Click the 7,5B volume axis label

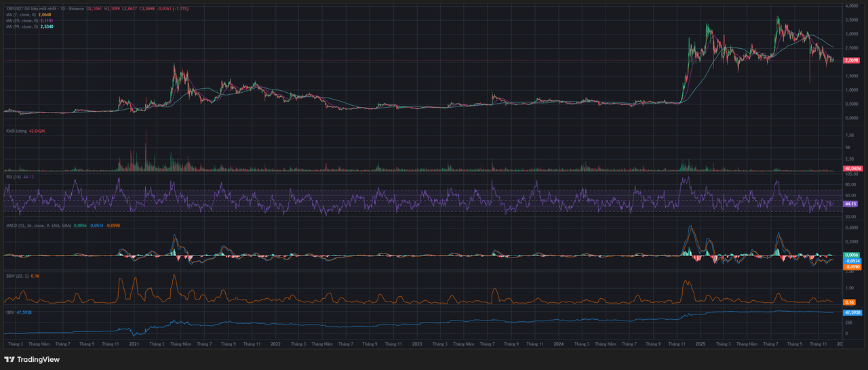click(848, 134)
